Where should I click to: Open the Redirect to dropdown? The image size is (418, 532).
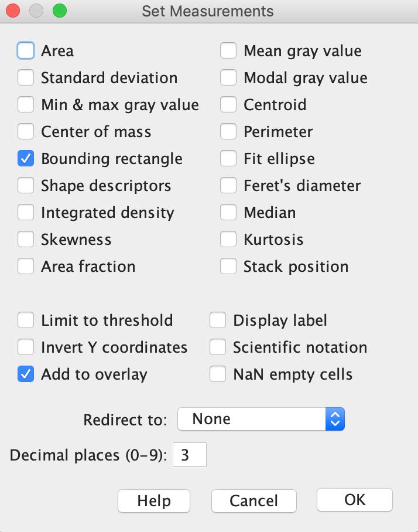[x=261, y=419]
